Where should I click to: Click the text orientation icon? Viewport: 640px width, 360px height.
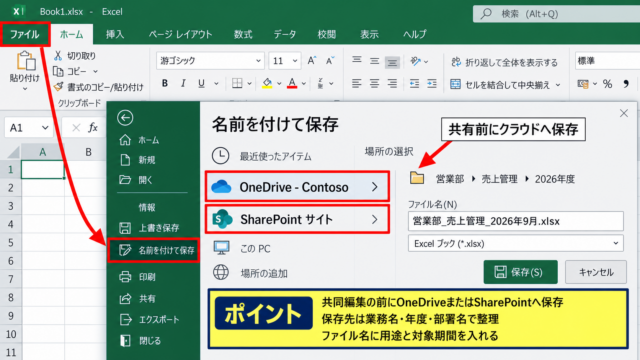click(416, 62)
